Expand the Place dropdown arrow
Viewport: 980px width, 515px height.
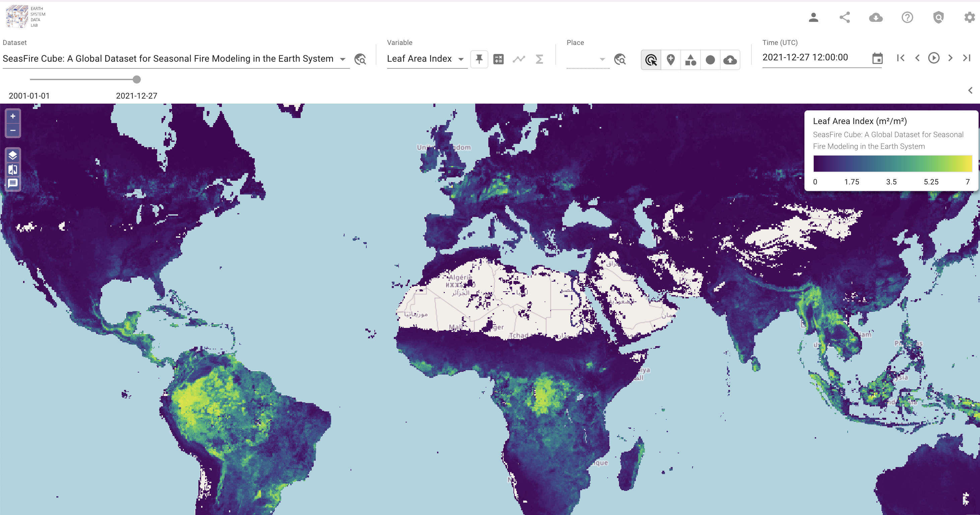(602, 59)
